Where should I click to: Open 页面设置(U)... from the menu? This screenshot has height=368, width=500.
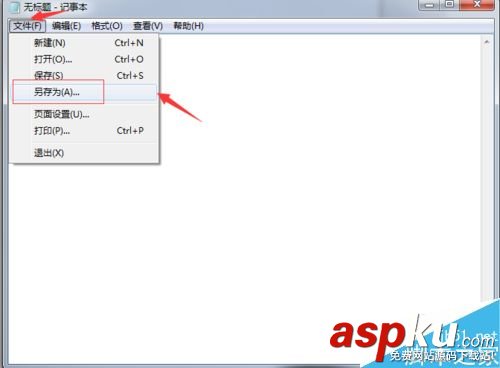point(85,114)
